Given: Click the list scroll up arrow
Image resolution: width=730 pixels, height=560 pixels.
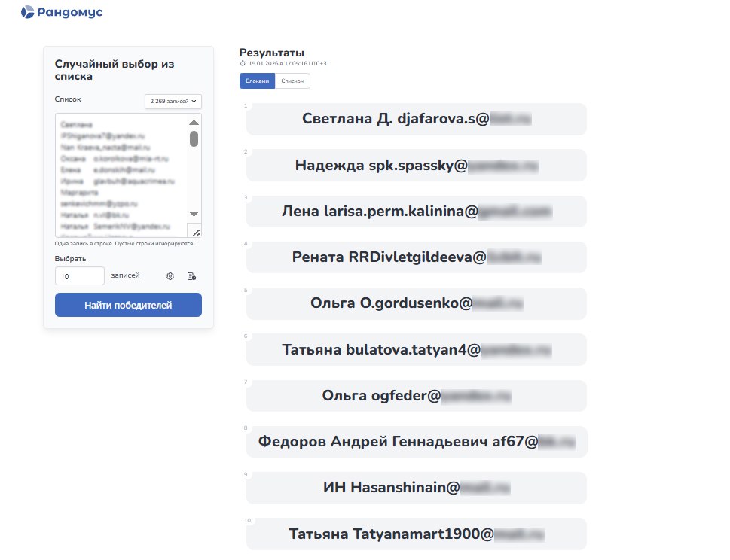Looking at the screenshot, I should pos(194,122).
